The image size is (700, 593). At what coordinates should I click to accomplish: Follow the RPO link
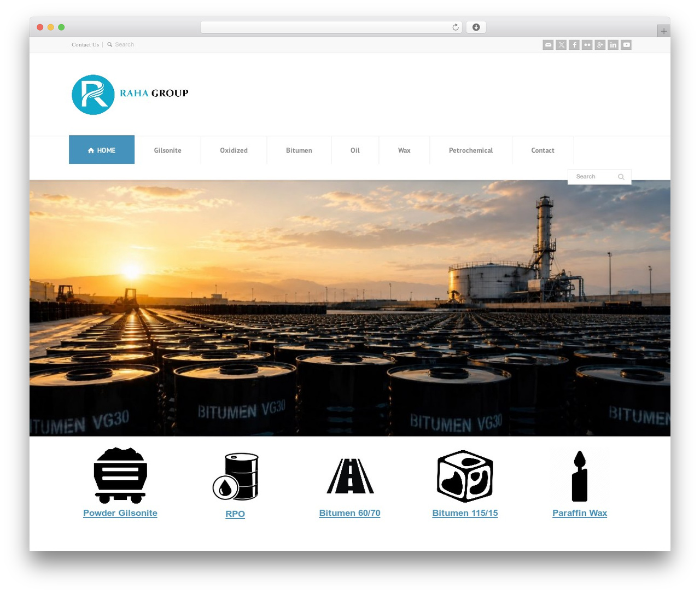click(235, 514)
